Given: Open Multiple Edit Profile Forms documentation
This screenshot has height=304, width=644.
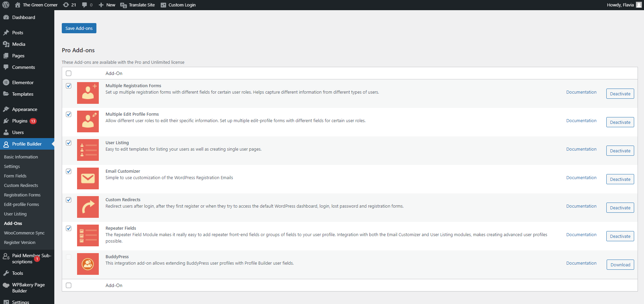Looking at the screenshot, I should click(581, 121).
